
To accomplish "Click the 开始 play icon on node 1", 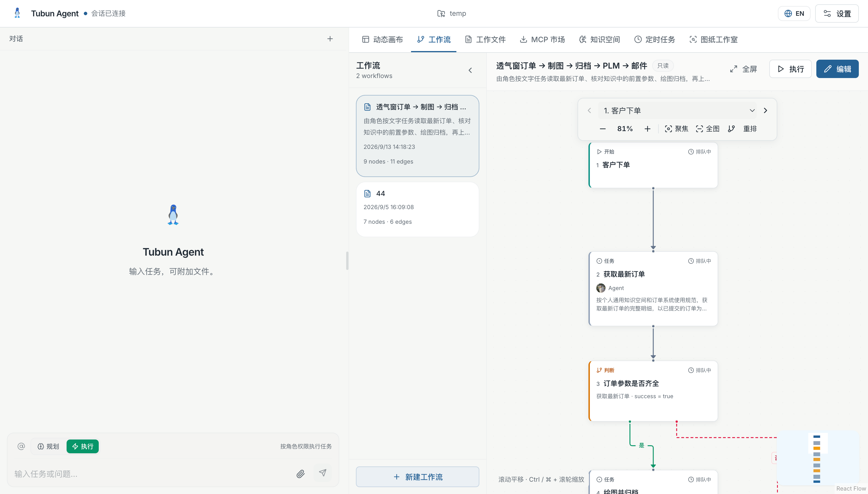I will [599, 152].
